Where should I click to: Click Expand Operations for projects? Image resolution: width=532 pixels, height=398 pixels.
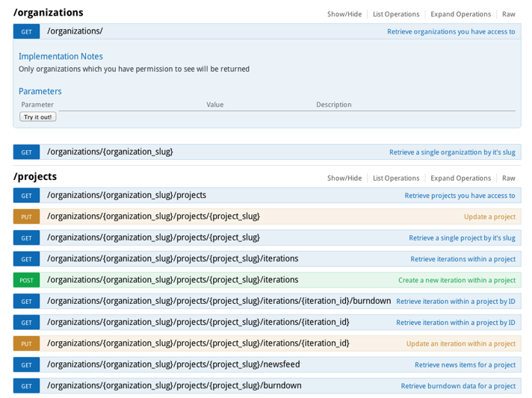[460, 178]
